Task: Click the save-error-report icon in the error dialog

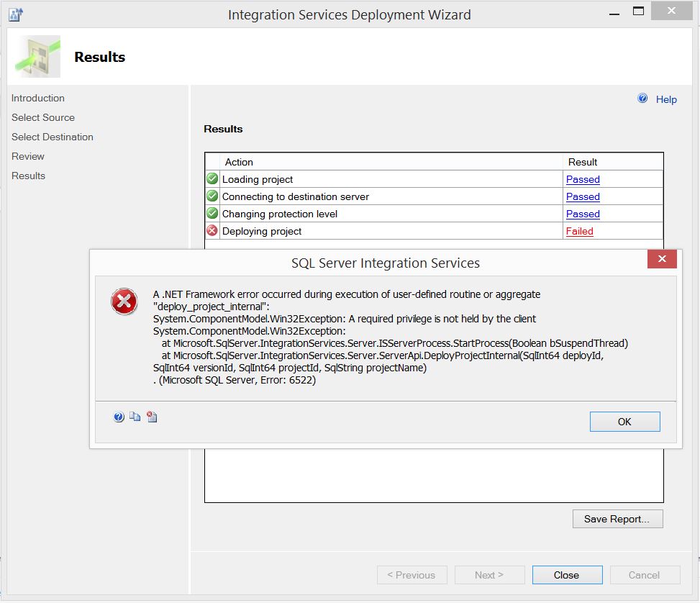Action: (x=151, y=416)
